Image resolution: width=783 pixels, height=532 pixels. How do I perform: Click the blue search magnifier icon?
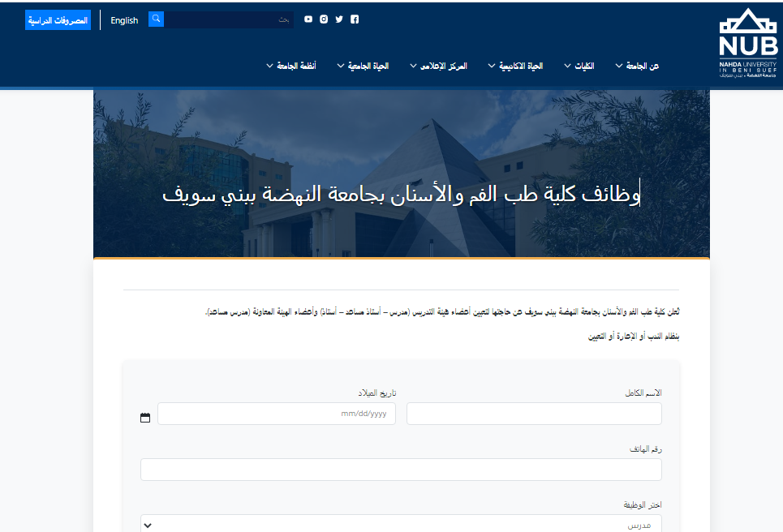click(156, 19)
